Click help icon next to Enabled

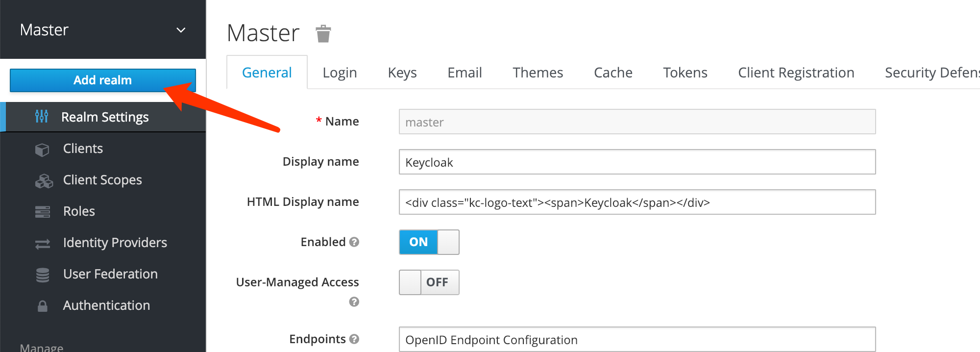click(x=354, y=242)
